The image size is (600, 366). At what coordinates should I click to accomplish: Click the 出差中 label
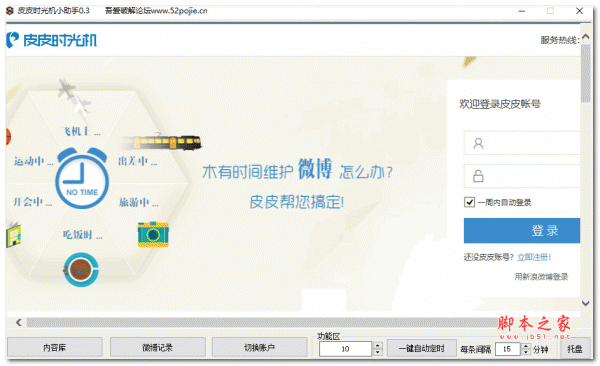137,161
